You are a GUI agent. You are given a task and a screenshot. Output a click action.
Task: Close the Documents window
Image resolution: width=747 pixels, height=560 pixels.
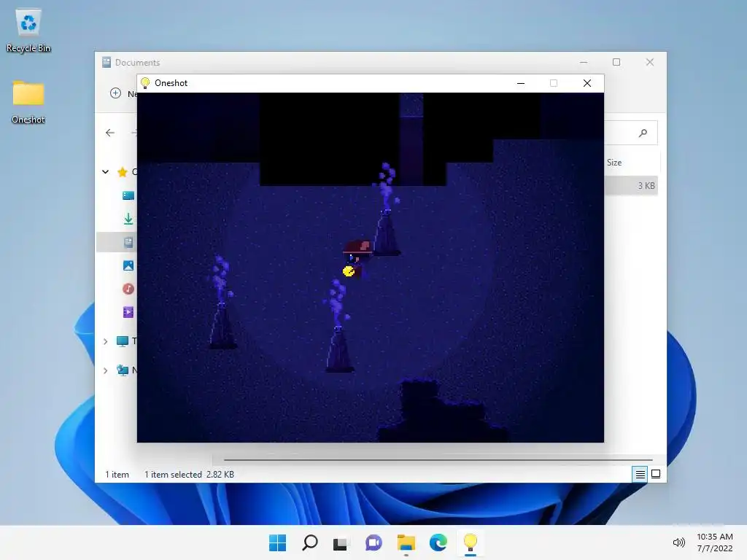coord(650,63)
